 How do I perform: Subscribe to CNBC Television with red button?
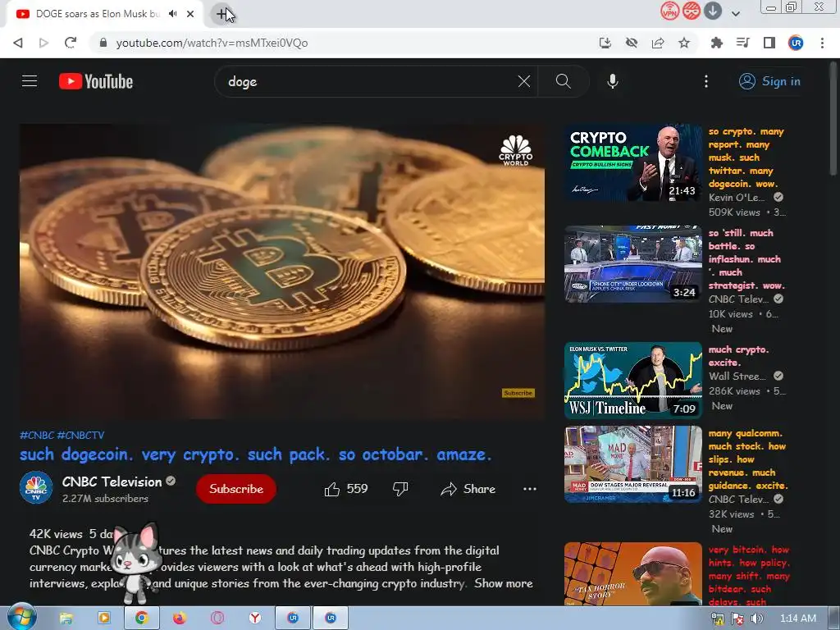[x=236, y=489]
